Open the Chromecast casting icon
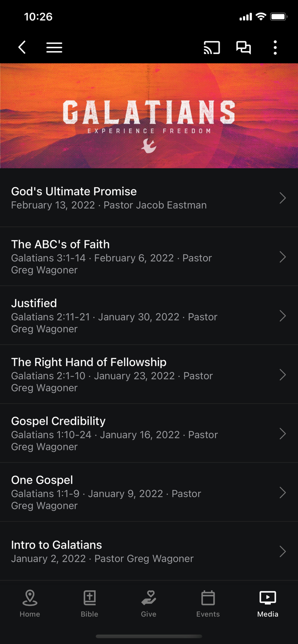The height and width of the screenshot is (644, 298). 212,48
